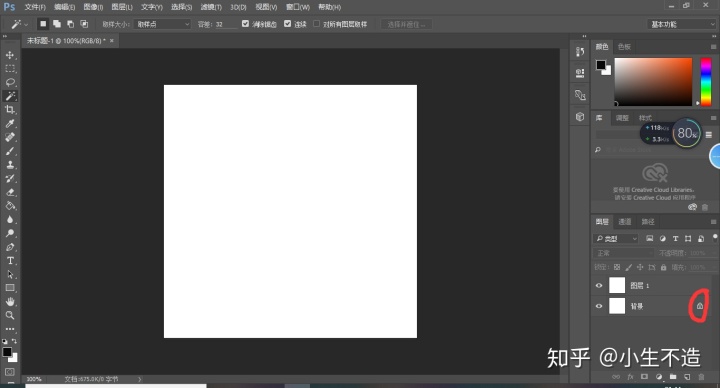Open the Color panel menu
This screenshot has width=720, height=388.
(x=714, y=47)
